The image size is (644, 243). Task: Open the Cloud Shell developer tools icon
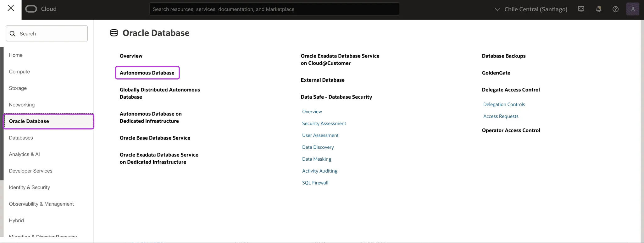click(581, 9)
